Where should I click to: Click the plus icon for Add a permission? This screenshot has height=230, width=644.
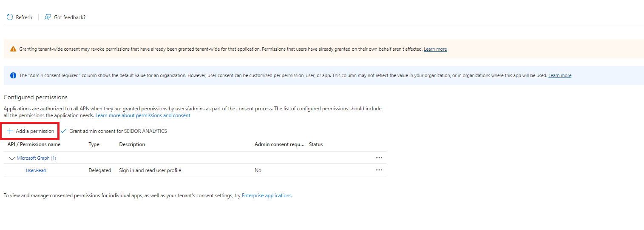point(10,131)
